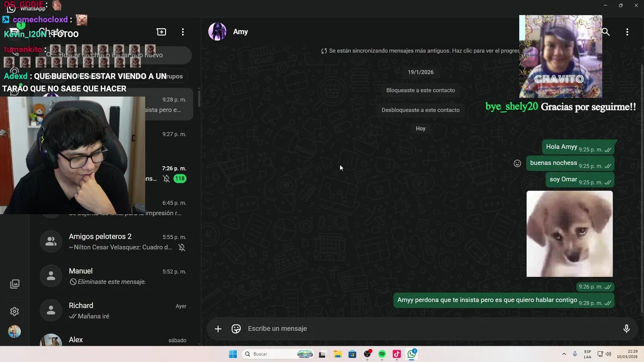The width and height of the screenshot is (644, 362).
Task: Open Spotify from taskbar
Action: pos(382,354)
